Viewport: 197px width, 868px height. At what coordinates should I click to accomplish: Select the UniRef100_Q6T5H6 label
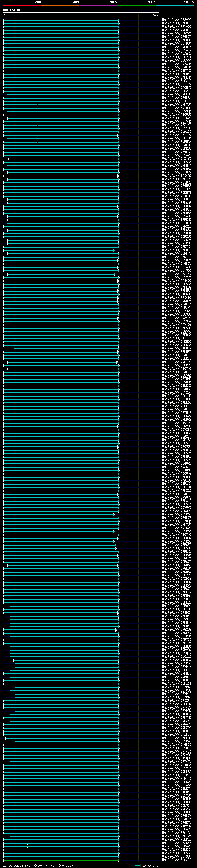pos(176,121)
